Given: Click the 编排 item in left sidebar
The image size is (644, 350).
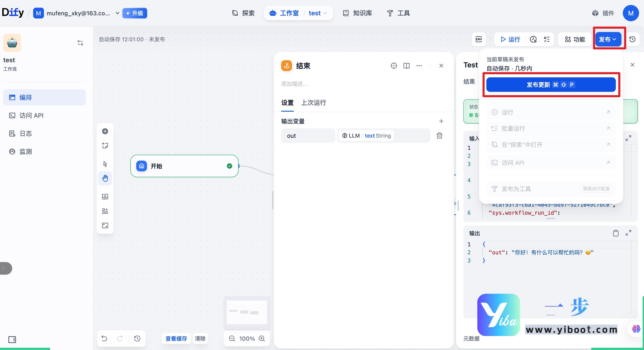Looking at the screenshot, I should point(25,97).
